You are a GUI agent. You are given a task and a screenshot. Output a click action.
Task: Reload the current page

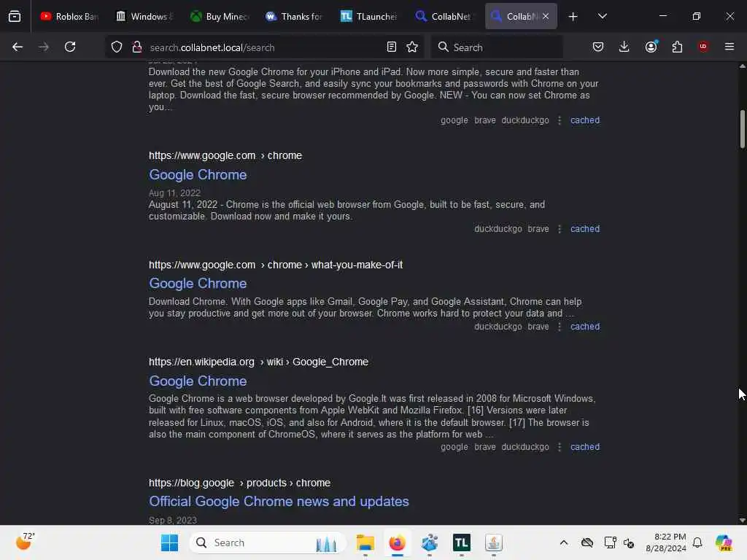tap(70, 47)
